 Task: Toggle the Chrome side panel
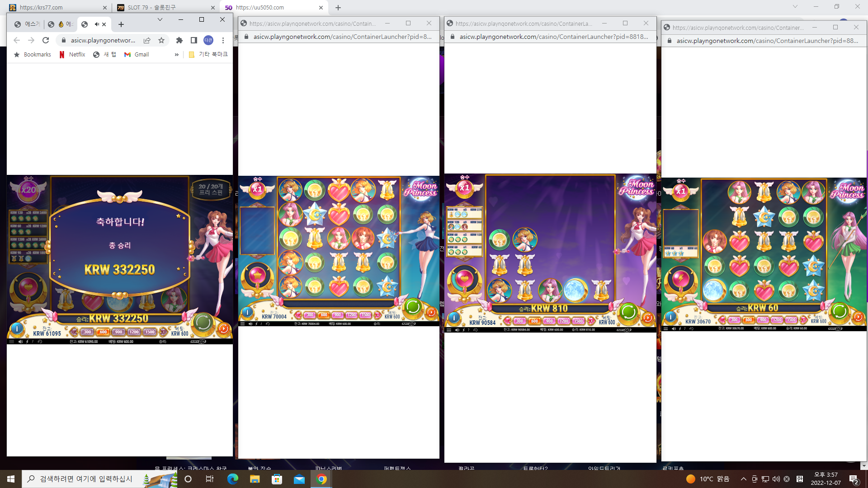(x=193, y=40)
